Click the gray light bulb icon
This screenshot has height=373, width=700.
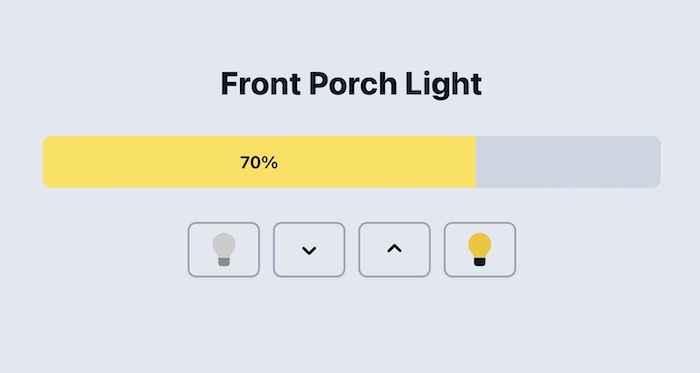(224, 249)
